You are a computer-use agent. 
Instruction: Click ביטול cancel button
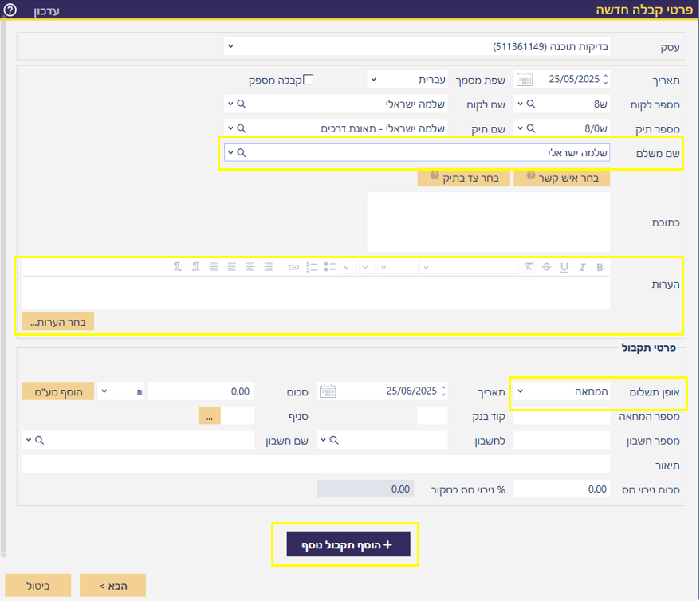tap(38, 585)
